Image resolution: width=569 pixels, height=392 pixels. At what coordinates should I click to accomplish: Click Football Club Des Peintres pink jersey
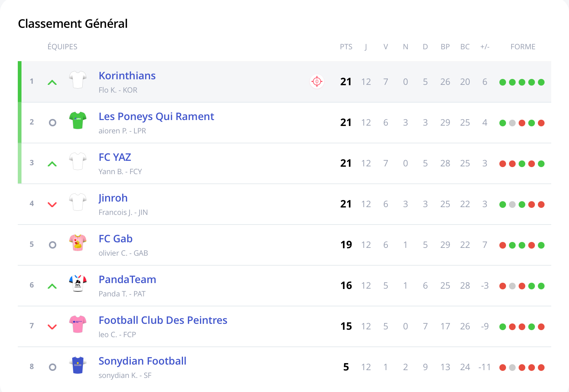tap(78, 324)
